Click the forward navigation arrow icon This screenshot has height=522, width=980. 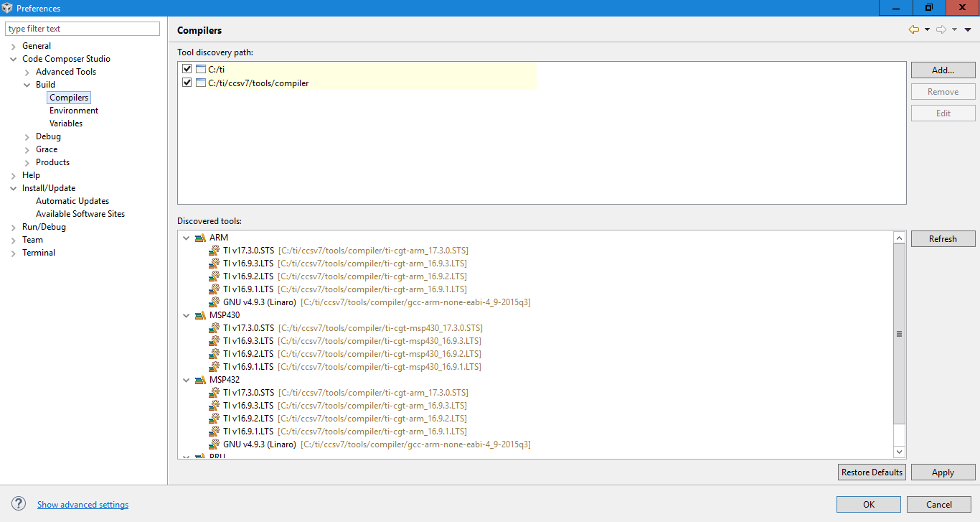(941, 29)
